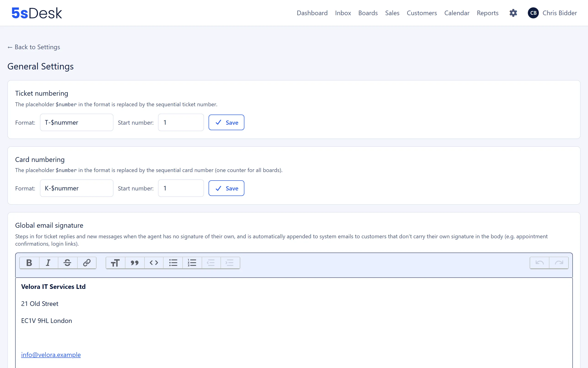Open the Inbox page

[x=343, y=13]
